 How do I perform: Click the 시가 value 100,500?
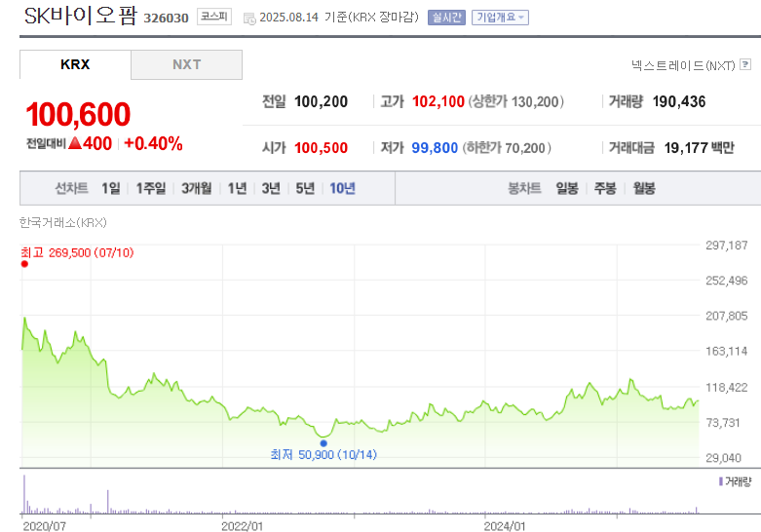321,147
